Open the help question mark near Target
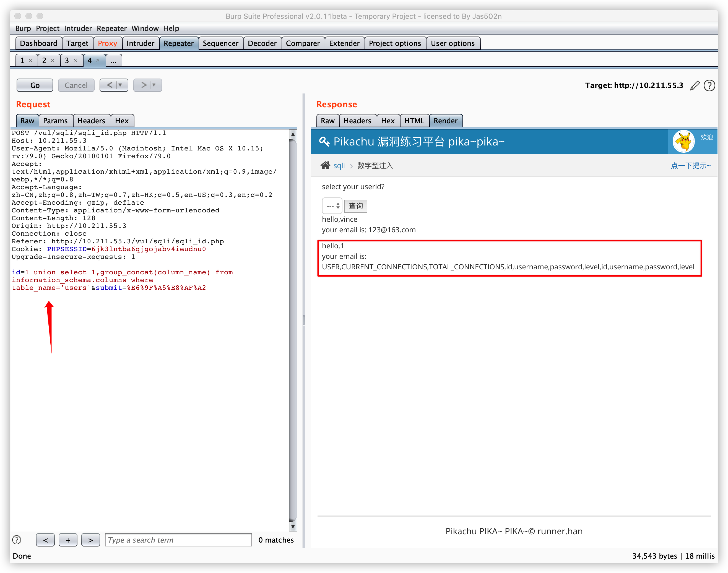728x573 pixels. tap(709, 85)
